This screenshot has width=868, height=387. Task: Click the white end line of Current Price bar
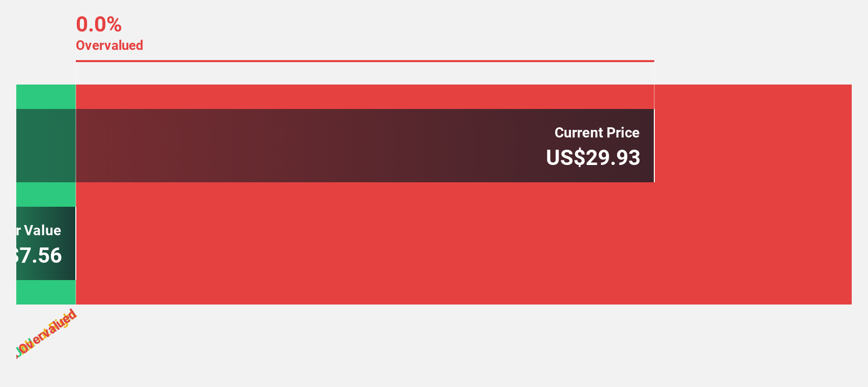pos(654,146)
